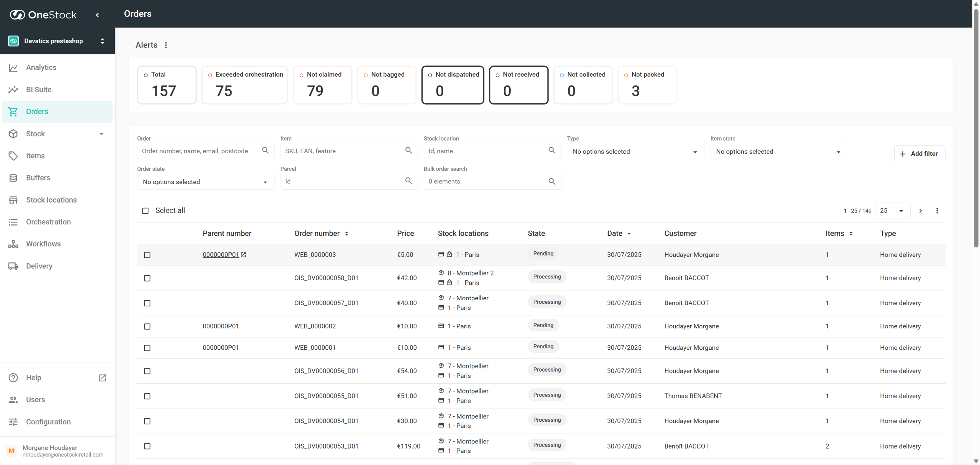Click the page vertical scrollbar
Screen dimensions: 980x465
976,130
